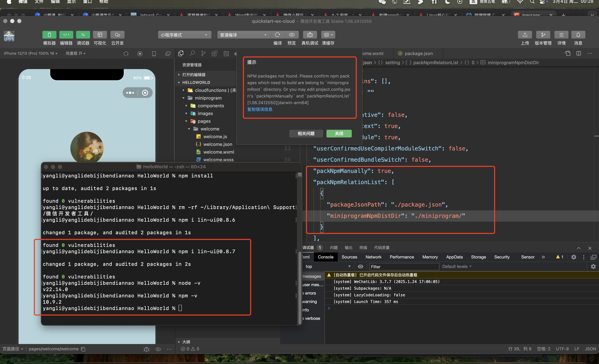Switch to the 代码质量 tab
Image resolution: width=599 pixels, height=364 pixels.
click(x=382, y=248)
